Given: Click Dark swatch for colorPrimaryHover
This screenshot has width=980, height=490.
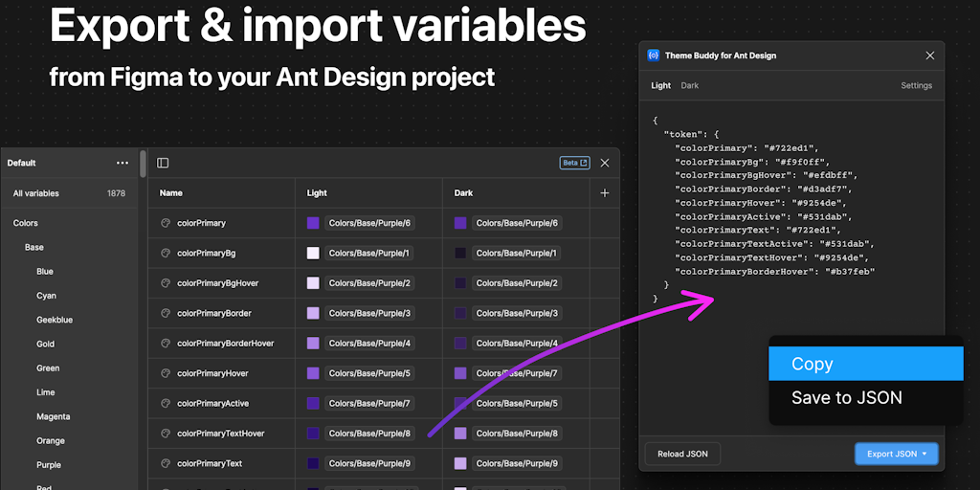Looking at the screenshot, I should point(460,373).
